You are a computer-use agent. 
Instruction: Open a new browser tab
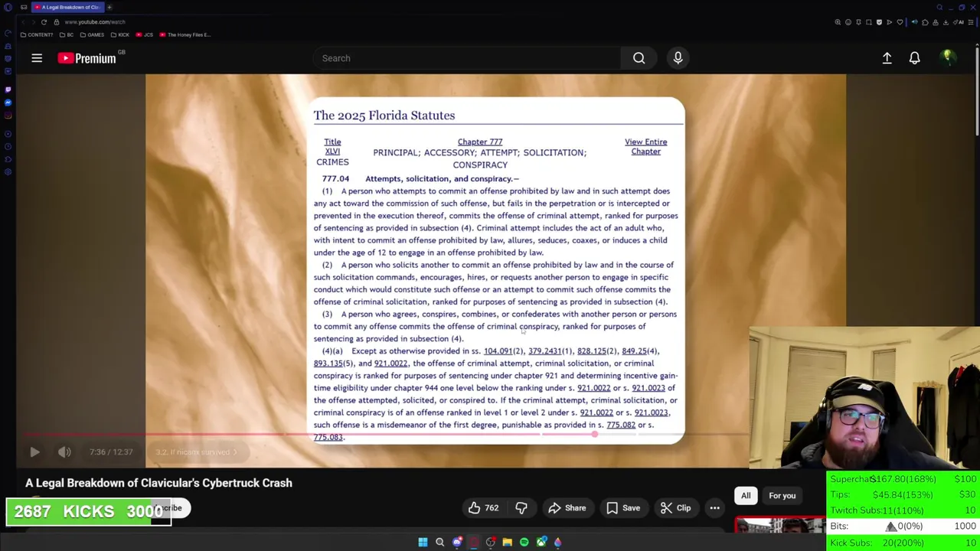109,7
